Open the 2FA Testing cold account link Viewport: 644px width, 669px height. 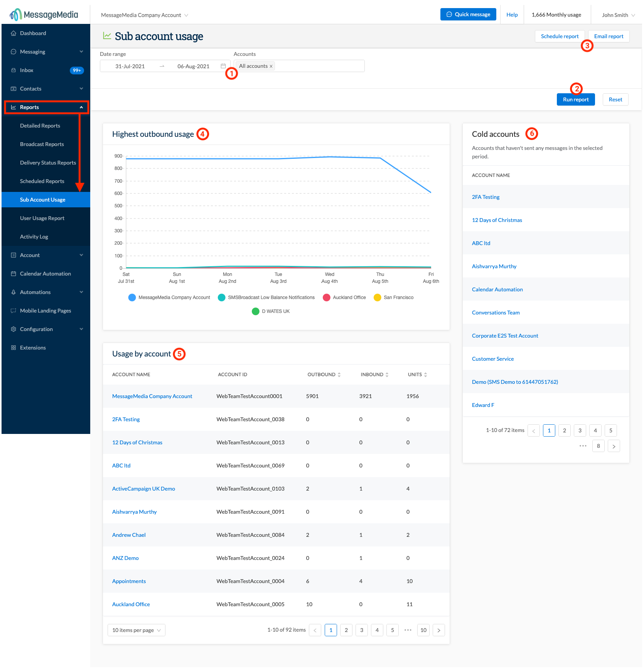pyautogui.click(x=486, y=197)
